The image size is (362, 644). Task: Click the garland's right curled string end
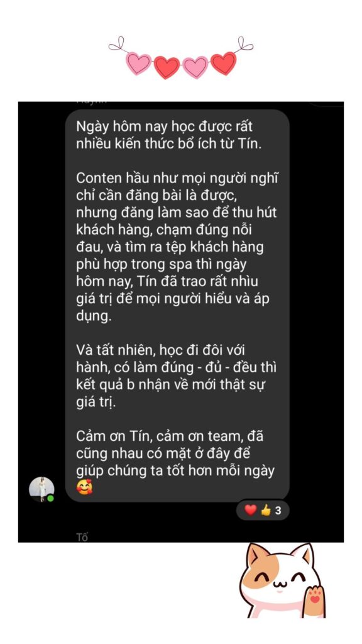tap(244, 44)
